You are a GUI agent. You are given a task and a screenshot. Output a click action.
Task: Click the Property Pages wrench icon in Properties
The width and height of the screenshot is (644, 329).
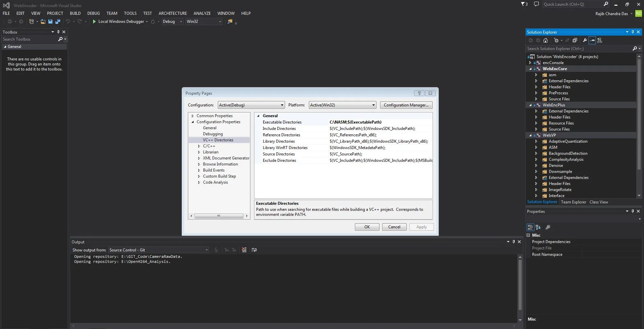(548, 227)
